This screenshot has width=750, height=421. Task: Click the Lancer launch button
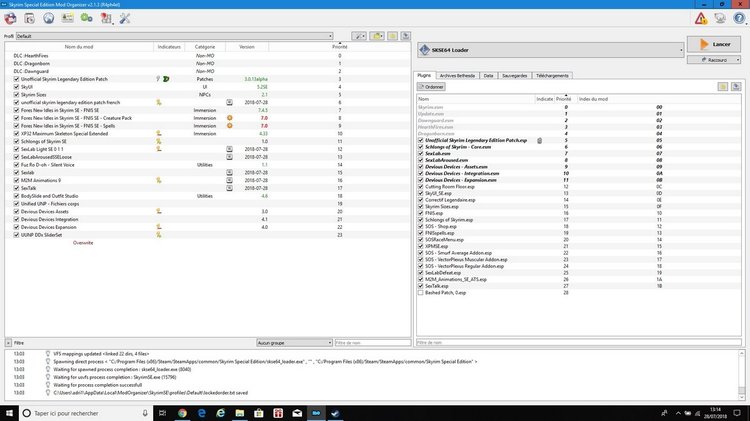click(714, 44)
